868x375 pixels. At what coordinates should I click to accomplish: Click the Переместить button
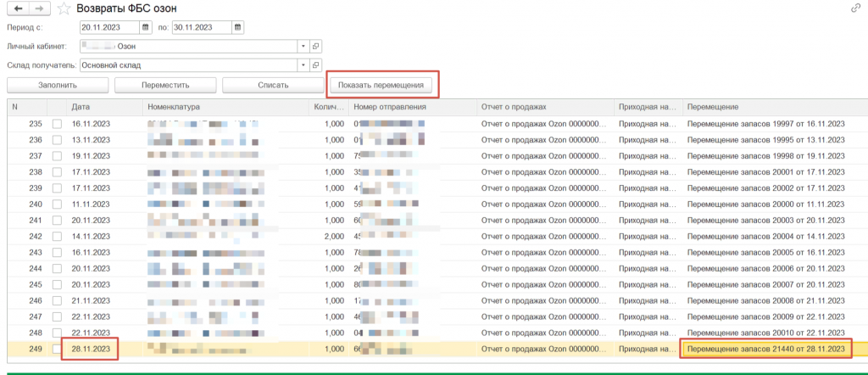[x=164, y=85]
